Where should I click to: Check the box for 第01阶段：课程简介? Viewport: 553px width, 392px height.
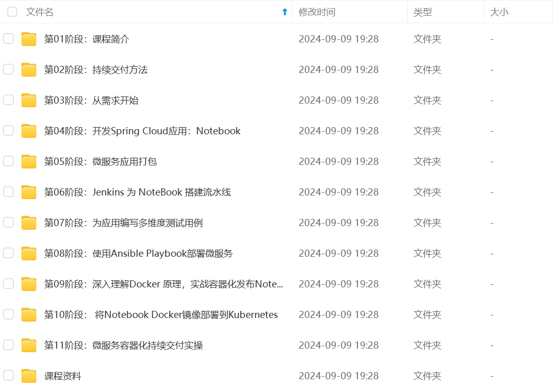(9, 39)
